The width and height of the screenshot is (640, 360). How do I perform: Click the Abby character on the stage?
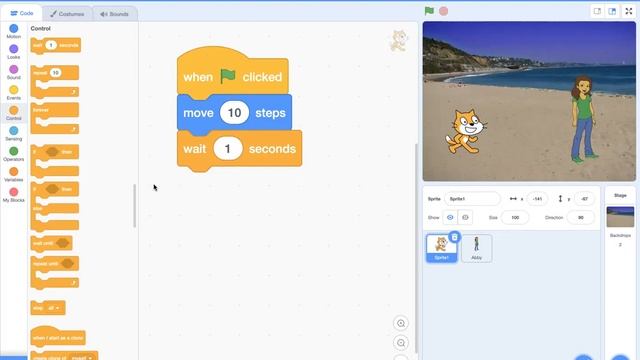tap(584, 119)
